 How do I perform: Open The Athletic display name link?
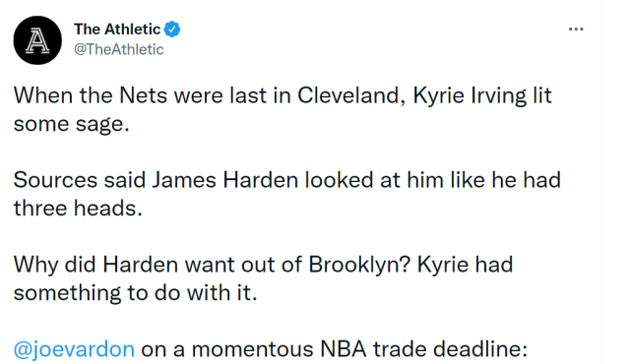(117, 30)
